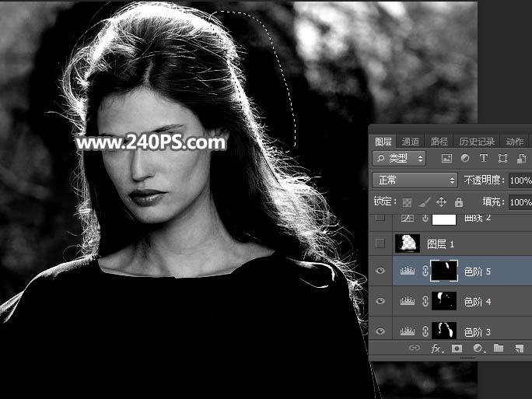Click the link layers icon
The width and height of the screenshot is (532, 399).
point(415,348)
